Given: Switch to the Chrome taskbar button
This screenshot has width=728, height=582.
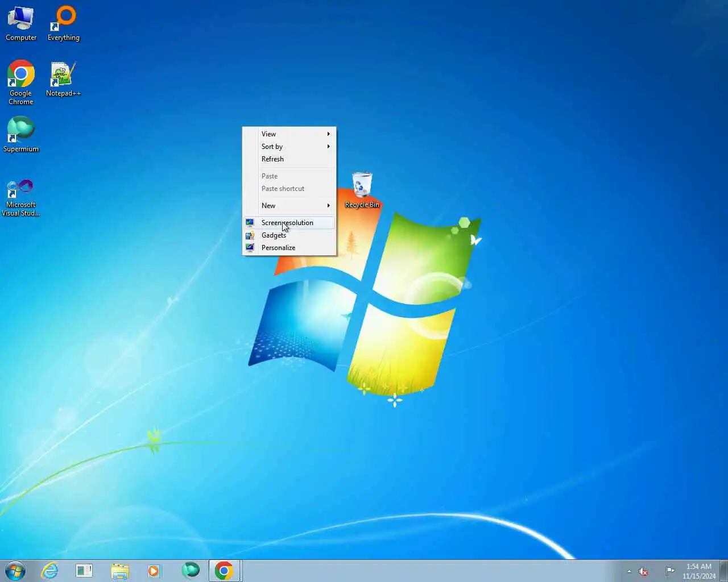Looking at the screenshot, I should 224,571.
